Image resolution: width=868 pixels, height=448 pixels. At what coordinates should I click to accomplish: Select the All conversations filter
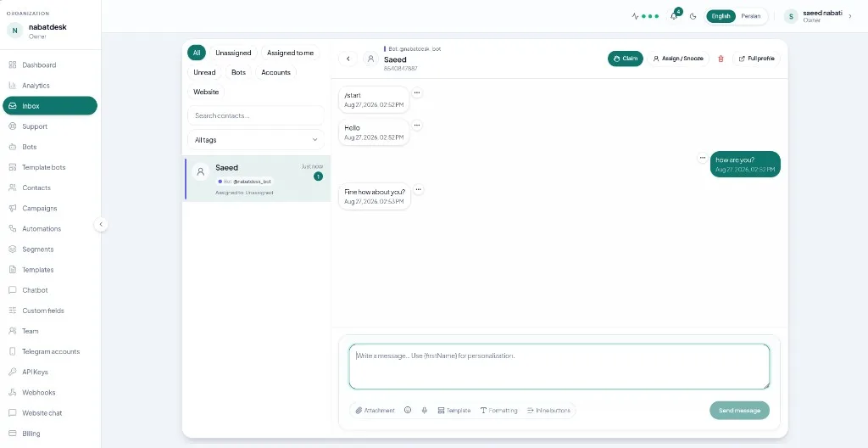tap(197, 53)
